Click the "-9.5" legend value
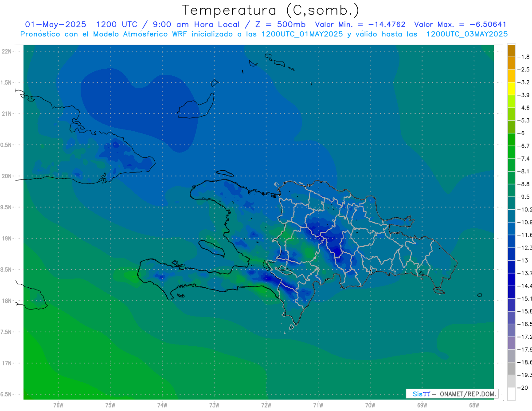532x411 pixels. pos(524,197)
